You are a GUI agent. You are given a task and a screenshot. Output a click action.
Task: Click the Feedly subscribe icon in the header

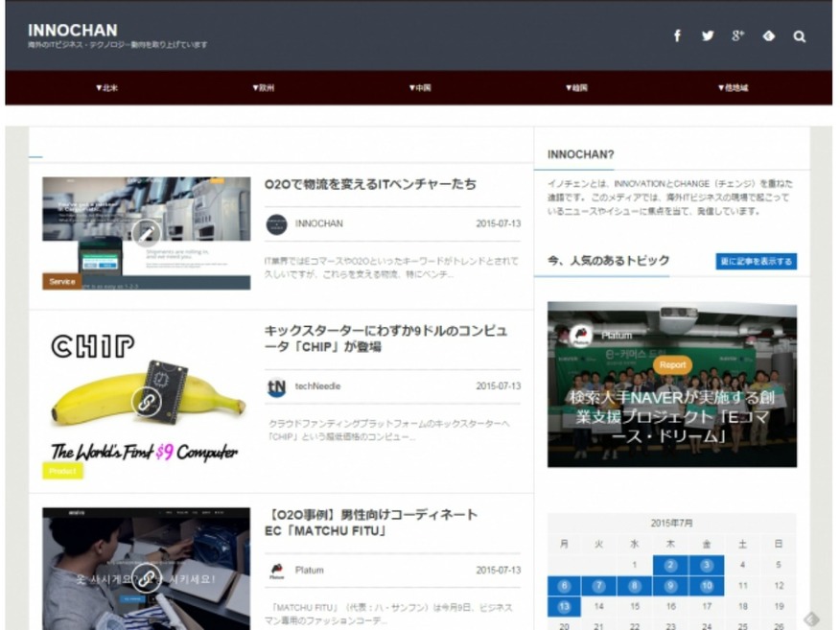(769, 35)
